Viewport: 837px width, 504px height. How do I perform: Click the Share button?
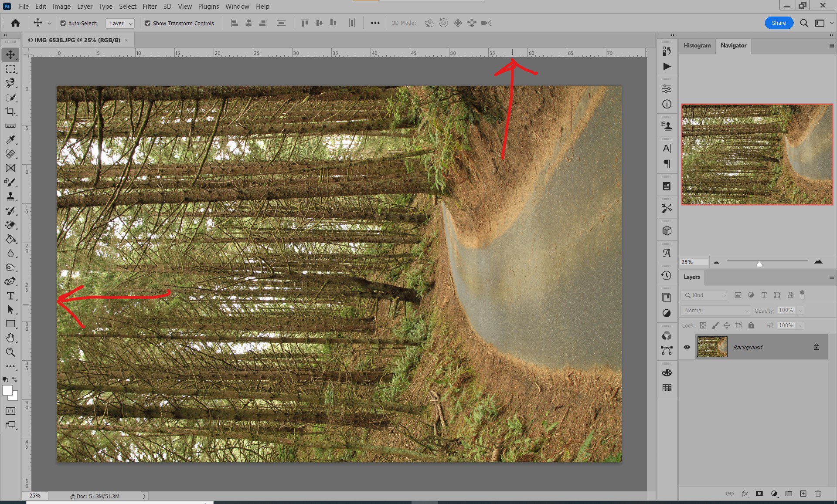(779, 23)
